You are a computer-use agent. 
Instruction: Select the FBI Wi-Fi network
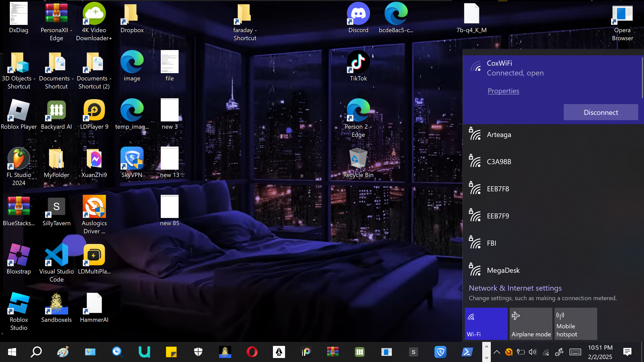tap(491, 243)
